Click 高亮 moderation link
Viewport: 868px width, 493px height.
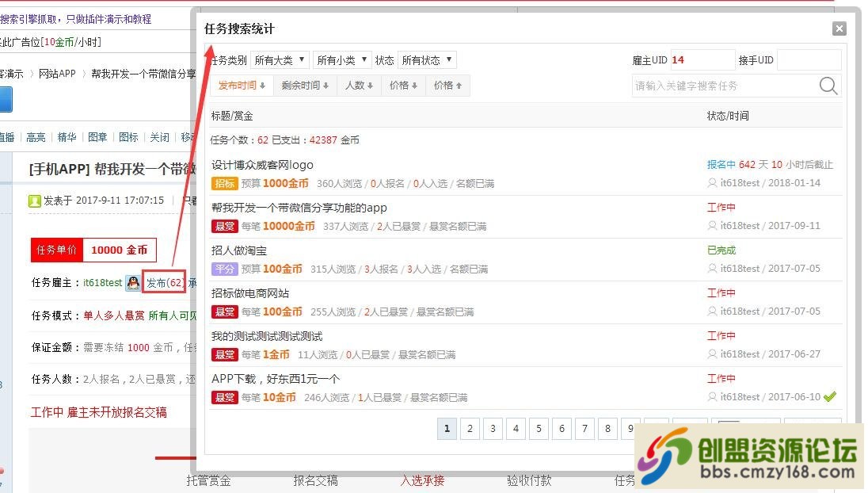tap(36, 137)
